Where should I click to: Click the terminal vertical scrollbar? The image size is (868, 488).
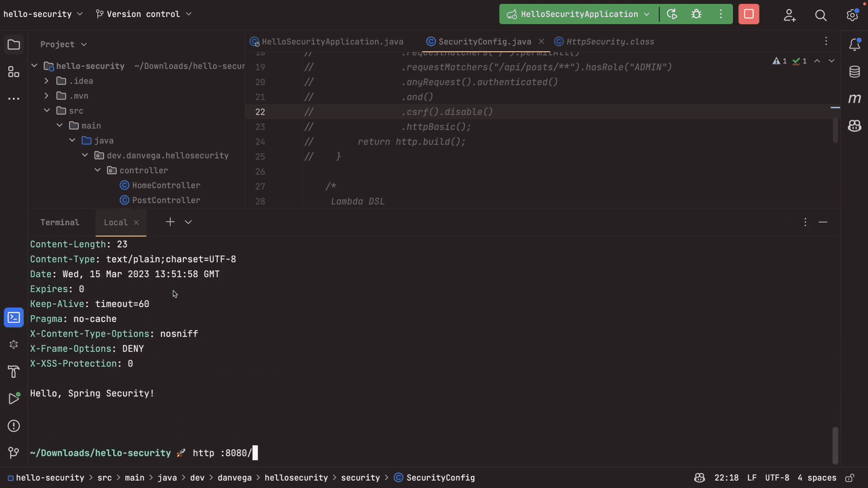835,445
